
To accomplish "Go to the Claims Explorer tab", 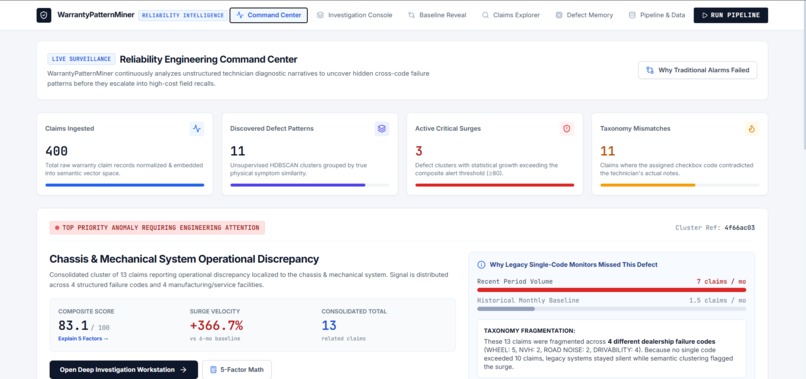I will pyautogui.click(x=510, y=15).
